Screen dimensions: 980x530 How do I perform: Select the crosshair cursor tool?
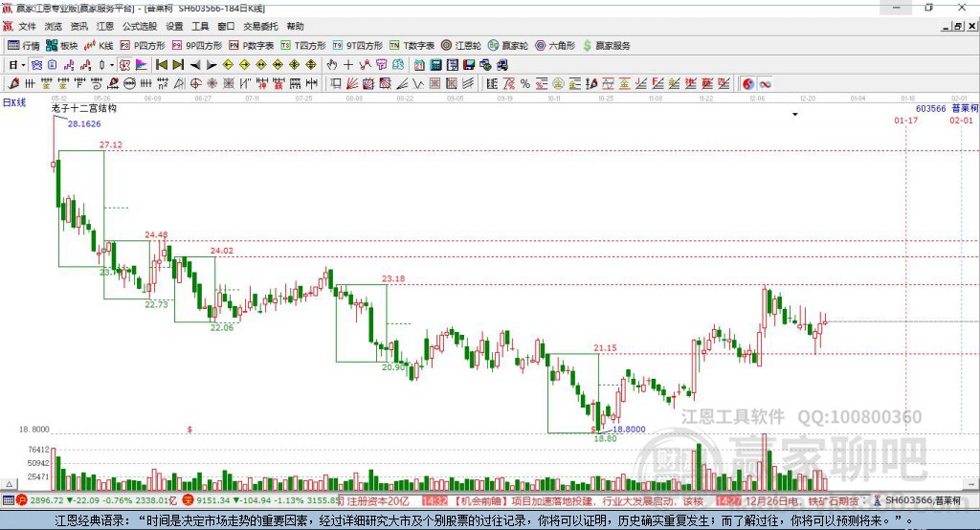coord(348,65)
